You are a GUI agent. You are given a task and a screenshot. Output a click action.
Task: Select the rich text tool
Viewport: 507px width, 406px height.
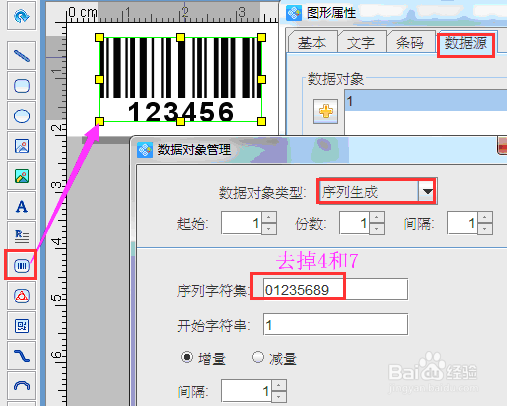[22, 236]
